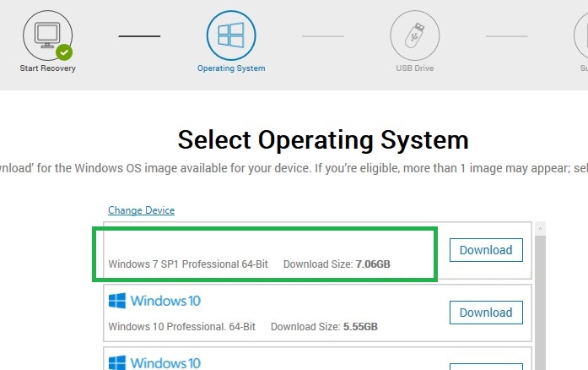Download Windows 7 SP1 Professional 64-Bit image

(486, 250)
